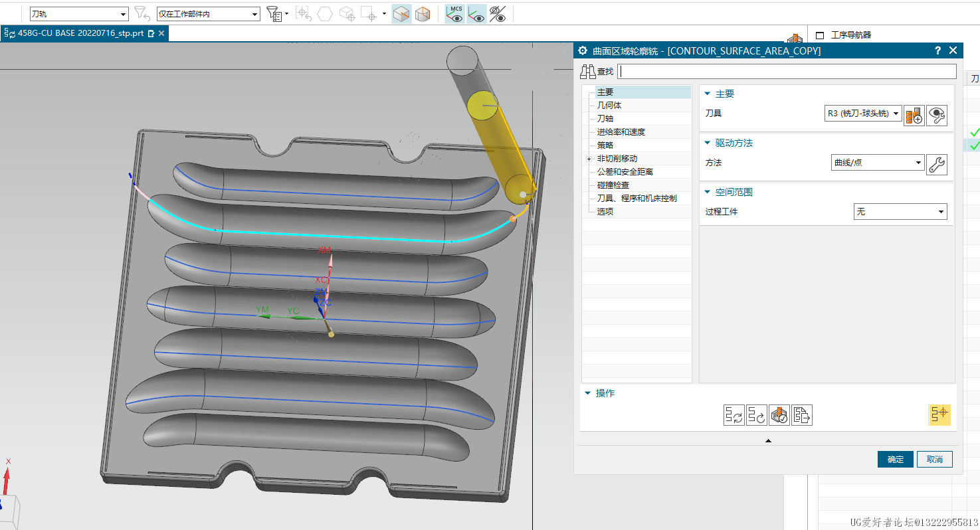Click the hexagon polygon selection icon
Screen dimensions: 980x530
click(x=325, y=13)
